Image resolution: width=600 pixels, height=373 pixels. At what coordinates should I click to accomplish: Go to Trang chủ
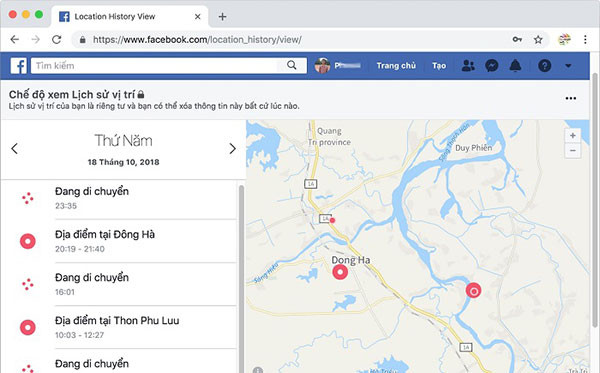click(x=396, y=66)
